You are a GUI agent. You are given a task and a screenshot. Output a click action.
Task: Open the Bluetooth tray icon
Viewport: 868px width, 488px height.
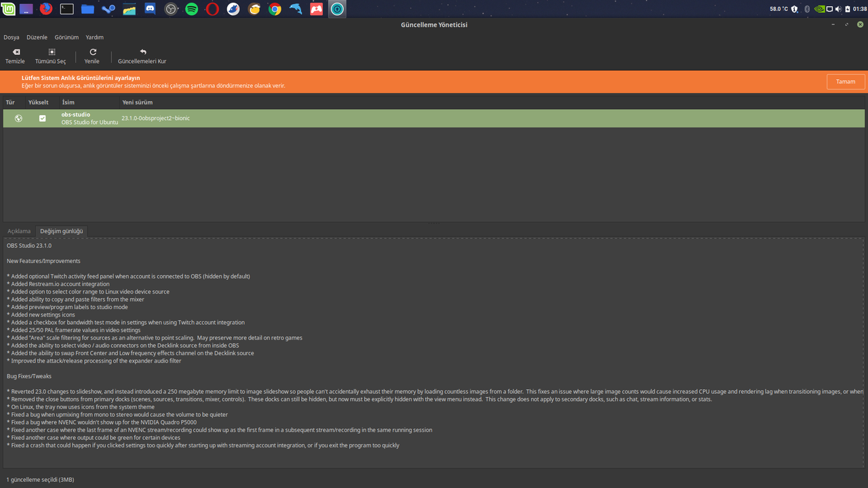[x=807, y=9]
